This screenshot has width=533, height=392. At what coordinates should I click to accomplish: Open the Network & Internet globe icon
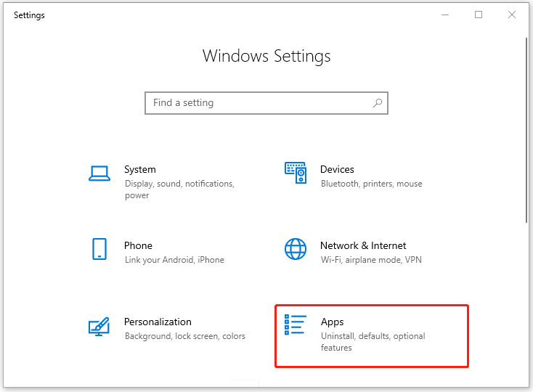[296, 249]
